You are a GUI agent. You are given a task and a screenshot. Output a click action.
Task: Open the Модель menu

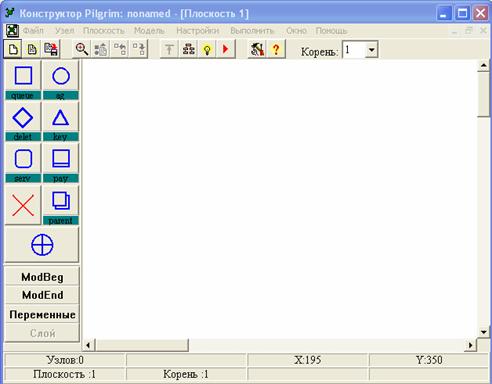[149, 31]
